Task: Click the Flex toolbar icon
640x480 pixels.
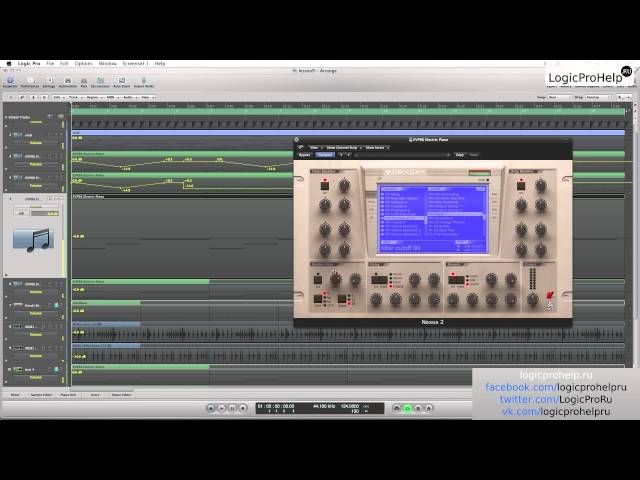Action: pos(84,80)
